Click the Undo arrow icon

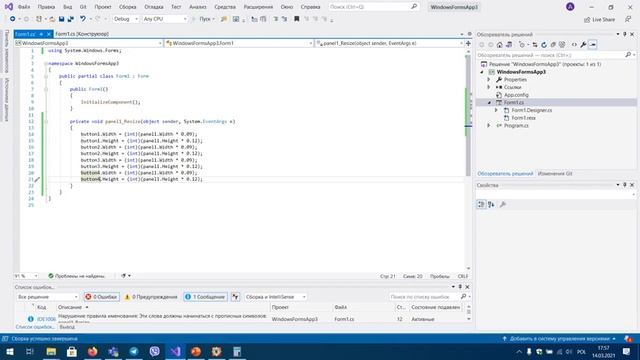click(83, 19)
